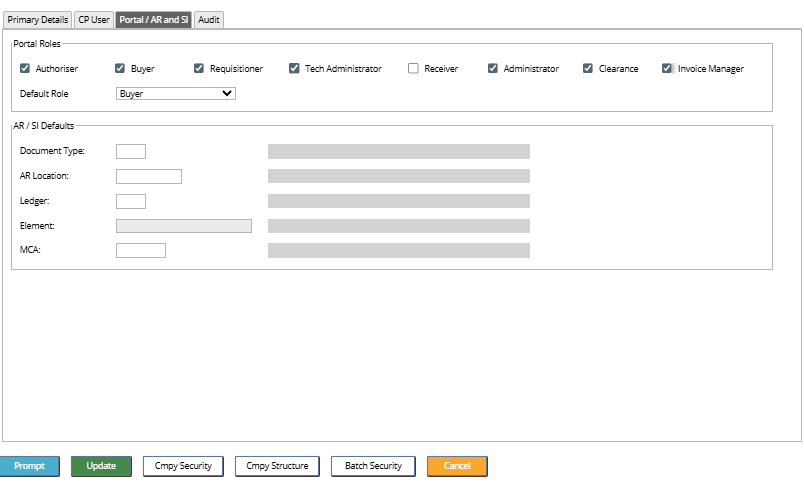Click the Default Role label
This screenshot has width=804, height=482.
(x=44, y=94)
